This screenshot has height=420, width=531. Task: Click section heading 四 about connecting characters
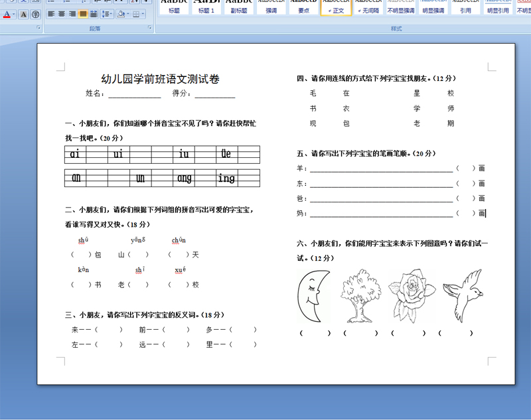click(376, 78)
